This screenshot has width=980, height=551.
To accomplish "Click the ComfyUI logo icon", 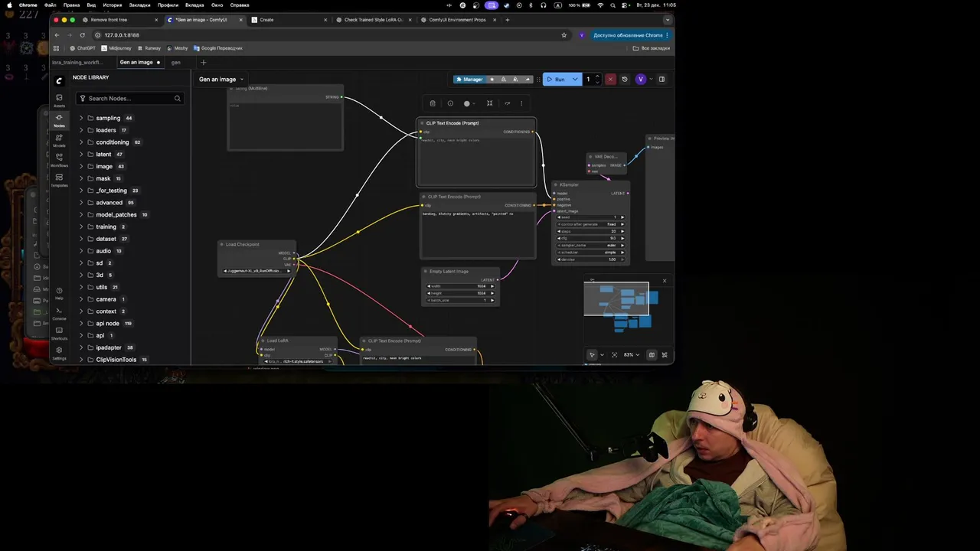I will (x=59, y=80).
